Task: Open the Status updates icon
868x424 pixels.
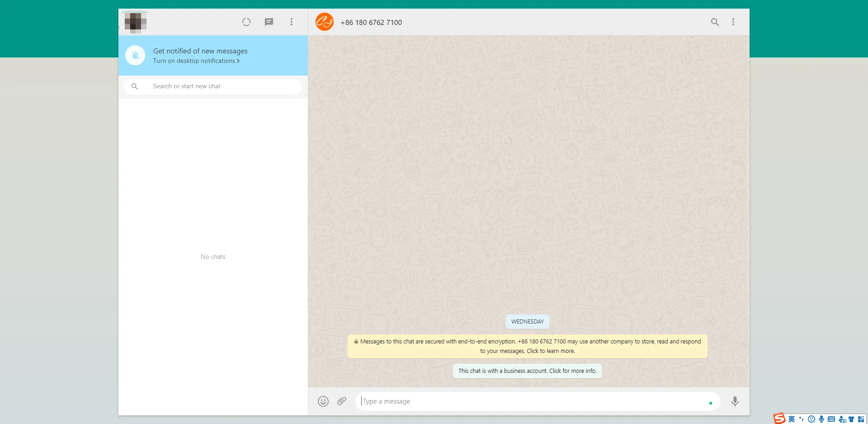Action: coord(246,22)
